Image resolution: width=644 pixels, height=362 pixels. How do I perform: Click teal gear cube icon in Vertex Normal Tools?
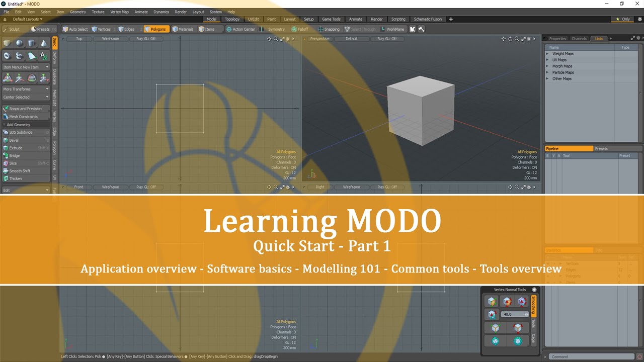coord(518,341)
